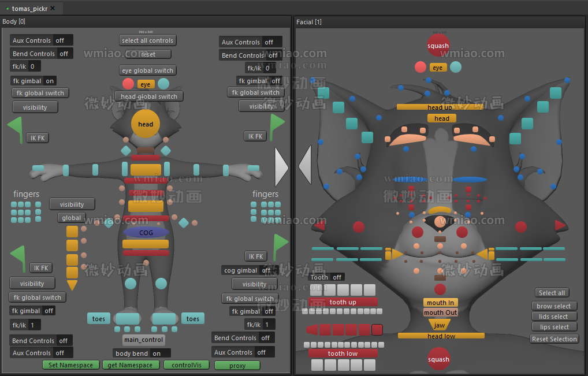Toggle the body bend setting

(x=143, y=352)
